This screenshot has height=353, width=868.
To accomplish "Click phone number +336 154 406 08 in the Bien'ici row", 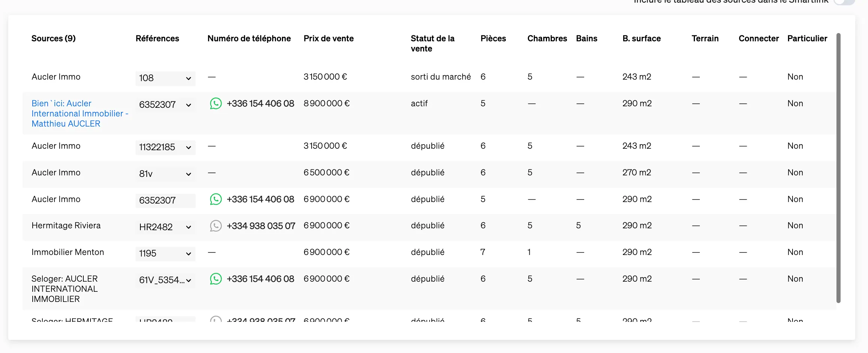I will coord(261,104).
